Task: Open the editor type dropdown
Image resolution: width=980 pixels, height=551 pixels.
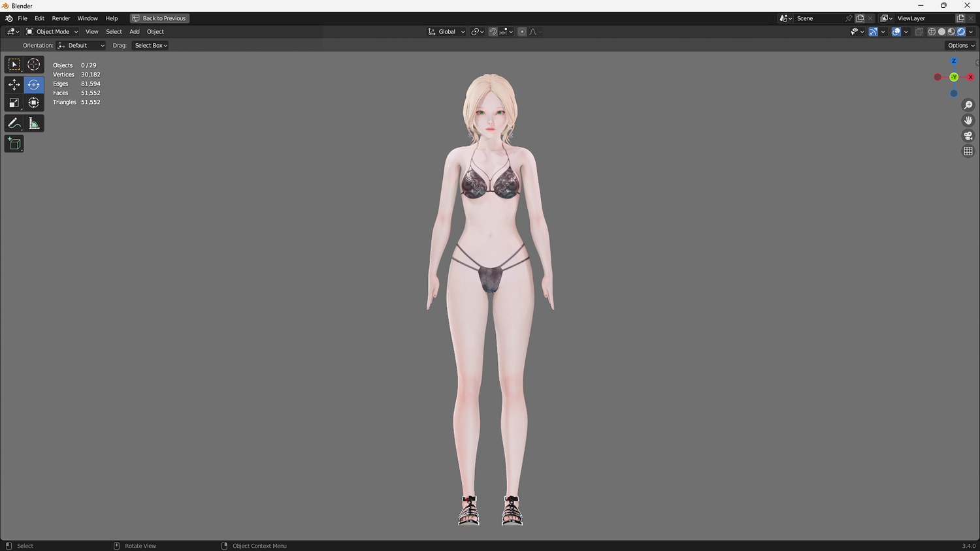Action: pyautogui.click(x=13, y=31)
